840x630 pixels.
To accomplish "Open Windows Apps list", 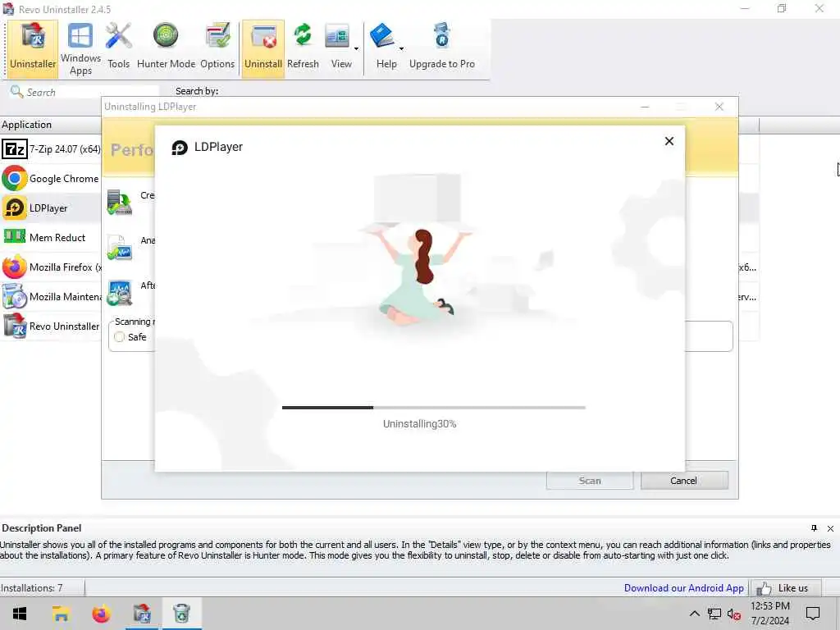I will pyautogui.click(x=80, y=48).
